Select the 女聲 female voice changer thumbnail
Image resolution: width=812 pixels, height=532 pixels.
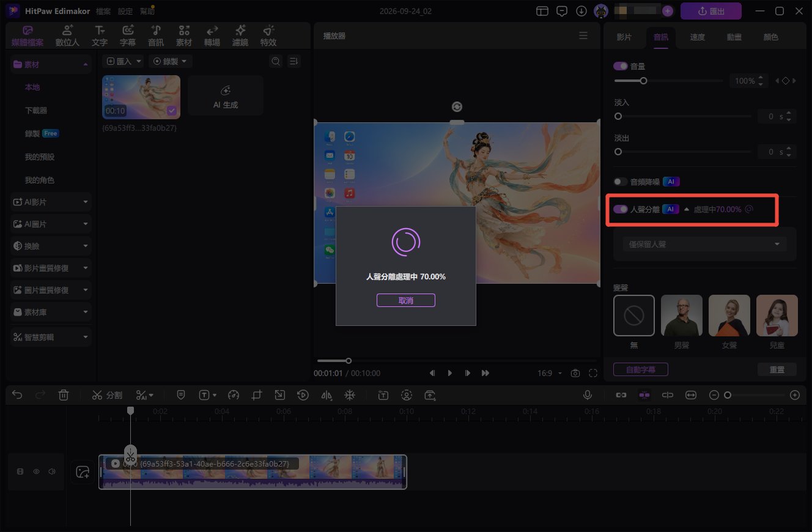coord(729,316)
